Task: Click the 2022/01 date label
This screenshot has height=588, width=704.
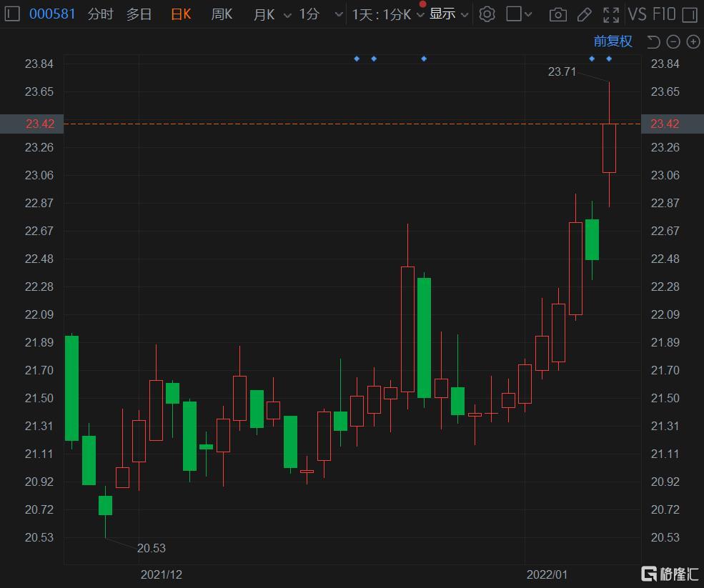Action: tap(547, 574)
